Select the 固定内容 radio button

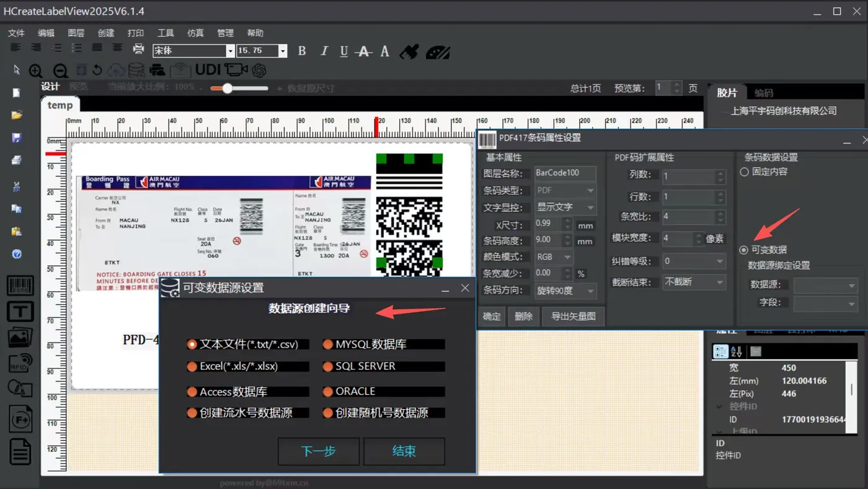click(x=745, y=172)
